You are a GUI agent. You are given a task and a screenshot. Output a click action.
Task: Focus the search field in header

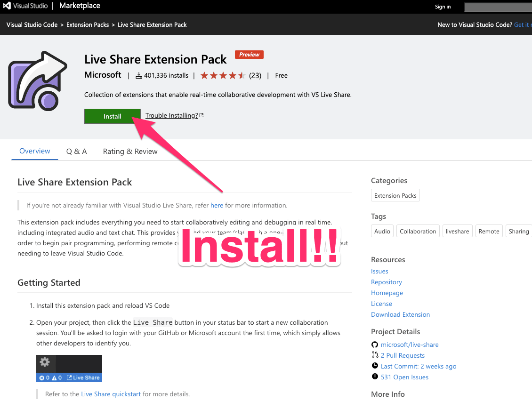(x=498, y=7)
